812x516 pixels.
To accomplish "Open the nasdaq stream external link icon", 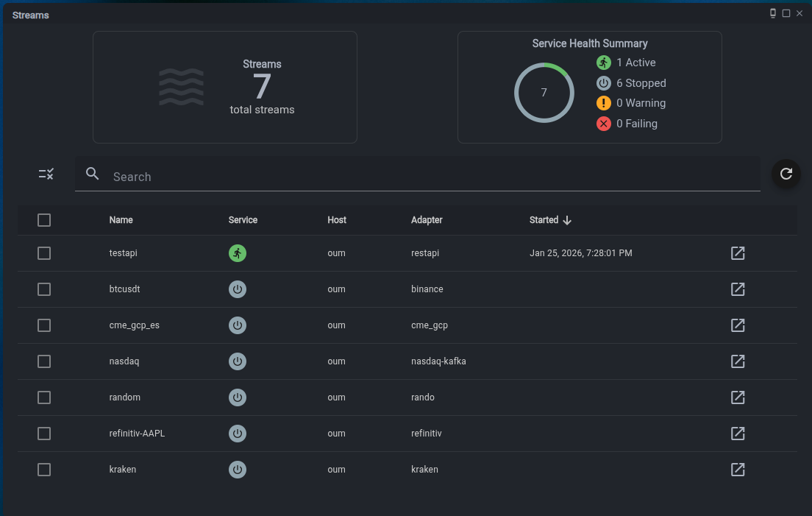I will (x=738, y=361).
